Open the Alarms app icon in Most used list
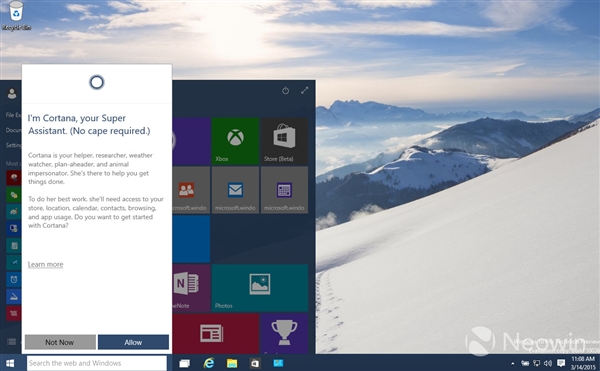The image size is (600, 371). click(x=14, y=280)
